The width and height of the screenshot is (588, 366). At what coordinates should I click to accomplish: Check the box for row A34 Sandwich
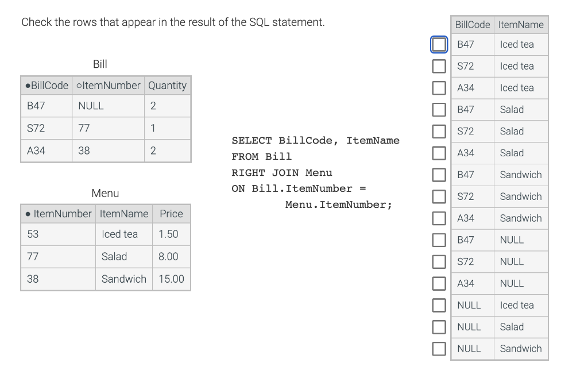click(x=439, y=218)
